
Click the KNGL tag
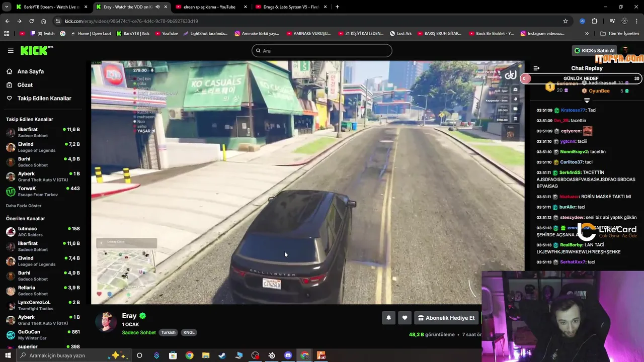point(189,332)
